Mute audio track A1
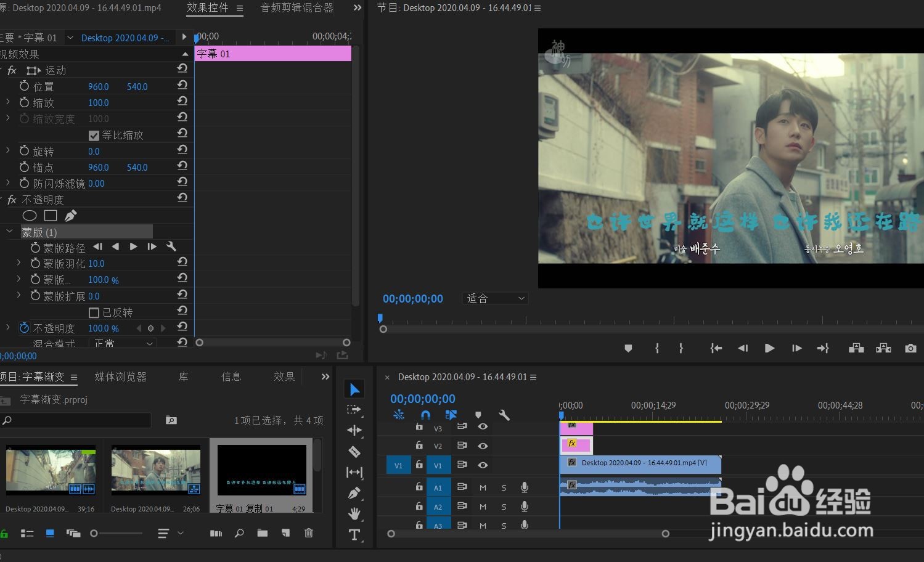924x562 pixels. coord(483,487)
